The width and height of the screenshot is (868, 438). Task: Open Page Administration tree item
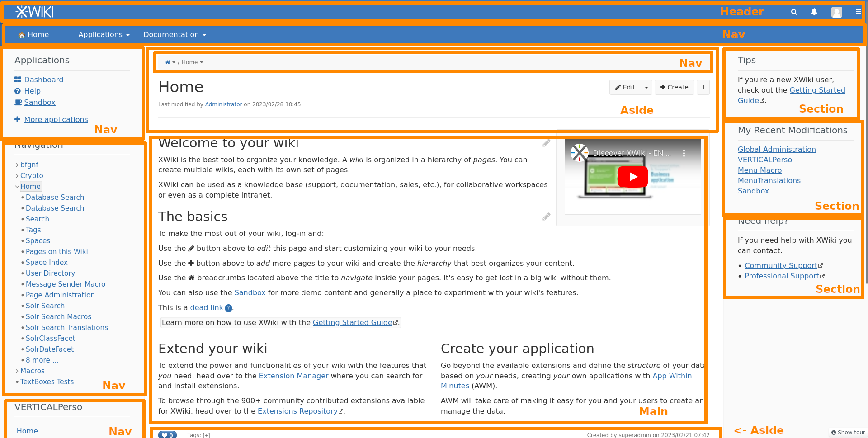[60, 295]
